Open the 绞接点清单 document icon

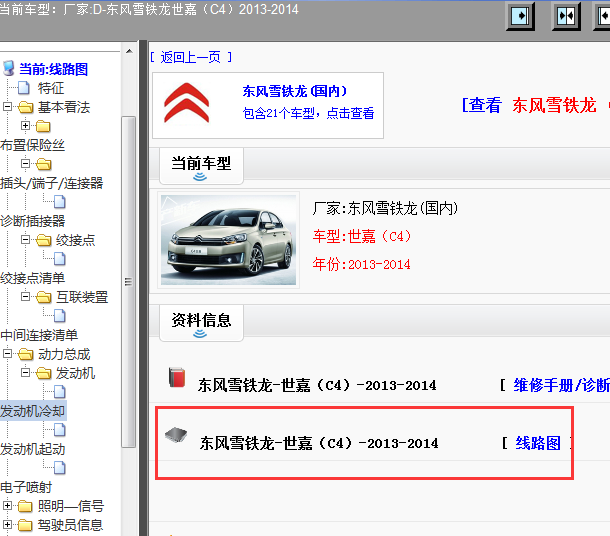60,259
